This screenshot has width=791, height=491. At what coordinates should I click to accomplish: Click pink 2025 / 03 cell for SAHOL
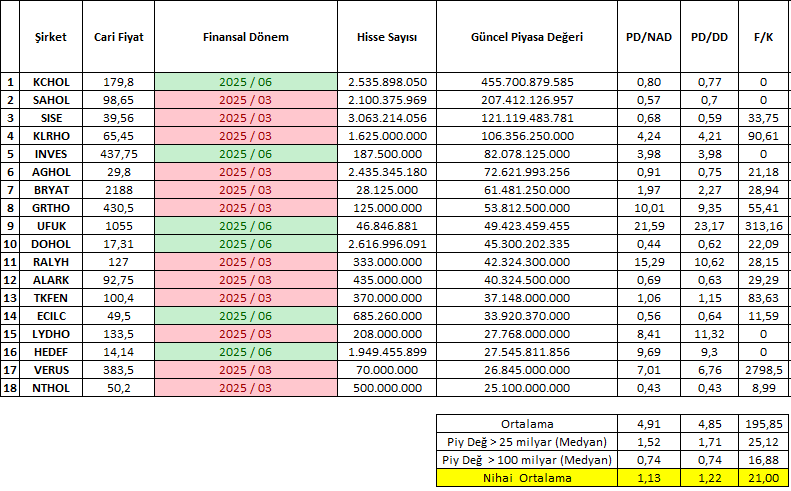point(246,100)
